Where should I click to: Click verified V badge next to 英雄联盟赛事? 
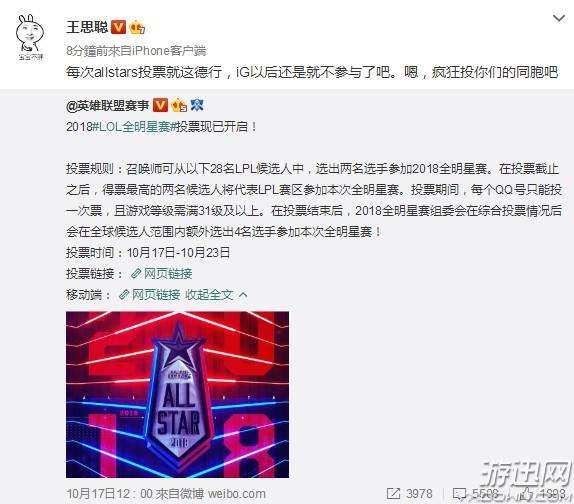tap(160, 105)
